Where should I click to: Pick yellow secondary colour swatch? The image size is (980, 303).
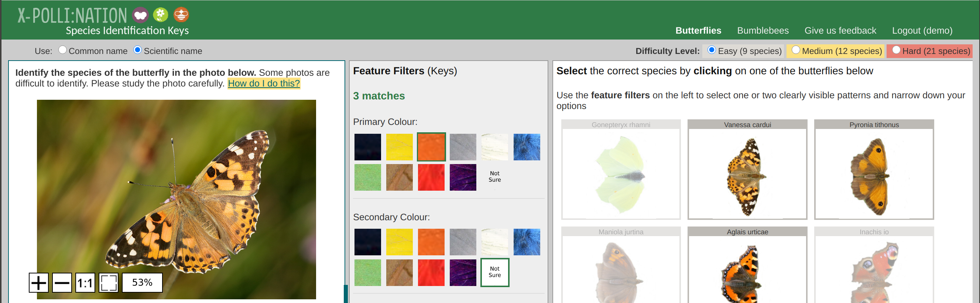[400, 242]
